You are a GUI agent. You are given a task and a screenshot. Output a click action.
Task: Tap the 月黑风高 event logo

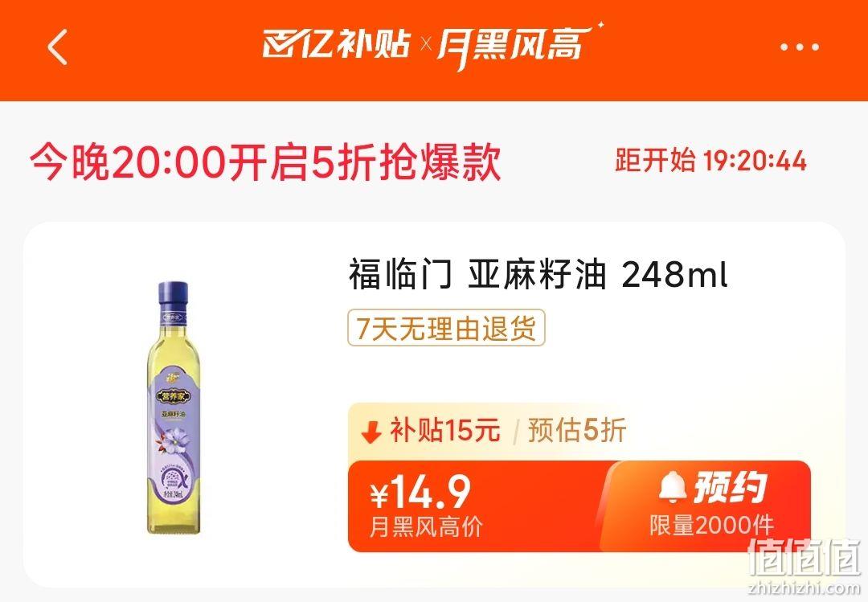[516, 46]
